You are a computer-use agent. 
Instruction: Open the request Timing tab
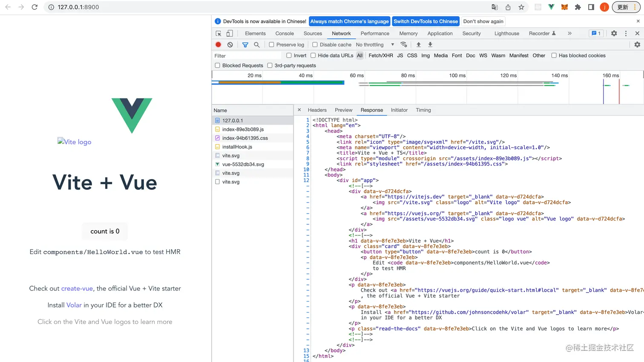(423, 110)
